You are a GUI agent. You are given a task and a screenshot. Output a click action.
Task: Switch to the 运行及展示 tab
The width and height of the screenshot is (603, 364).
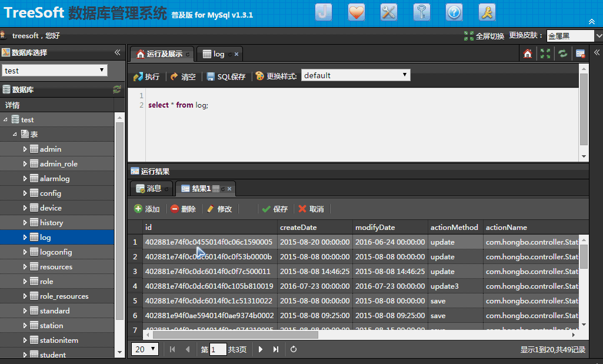(162, 54)
